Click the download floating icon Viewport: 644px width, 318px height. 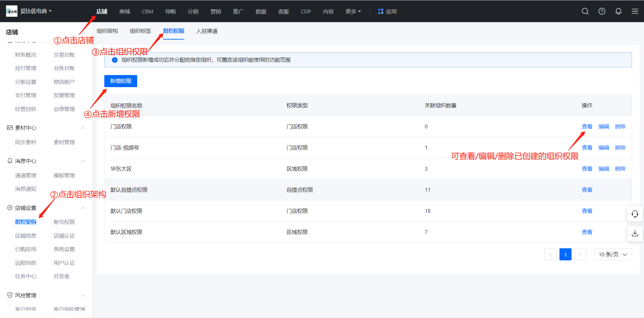(x=635, y=233)
